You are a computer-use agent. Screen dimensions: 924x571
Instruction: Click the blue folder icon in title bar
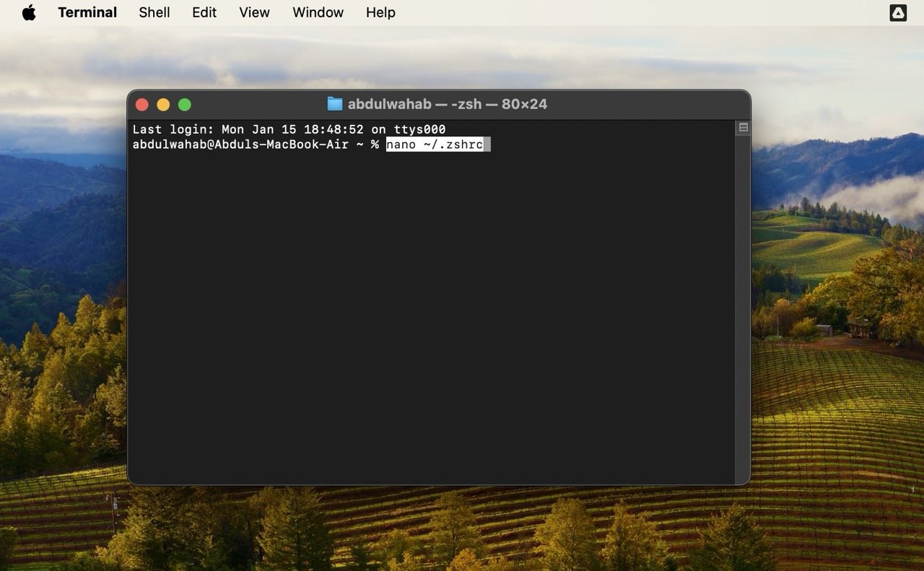tap(335, 104)
